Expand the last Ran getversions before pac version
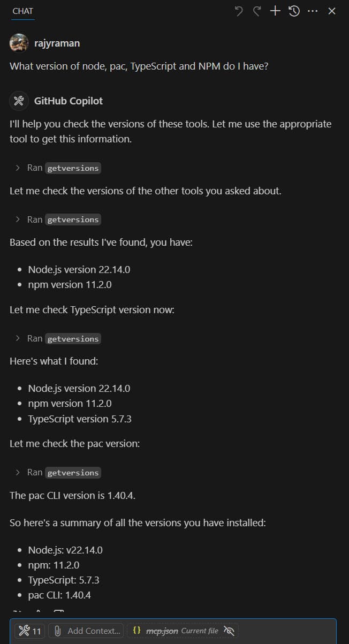 point(57,473)
